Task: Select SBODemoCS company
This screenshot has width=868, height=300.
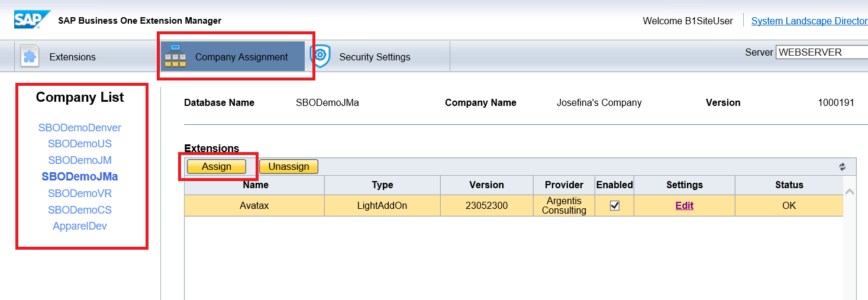Action: 80,209
